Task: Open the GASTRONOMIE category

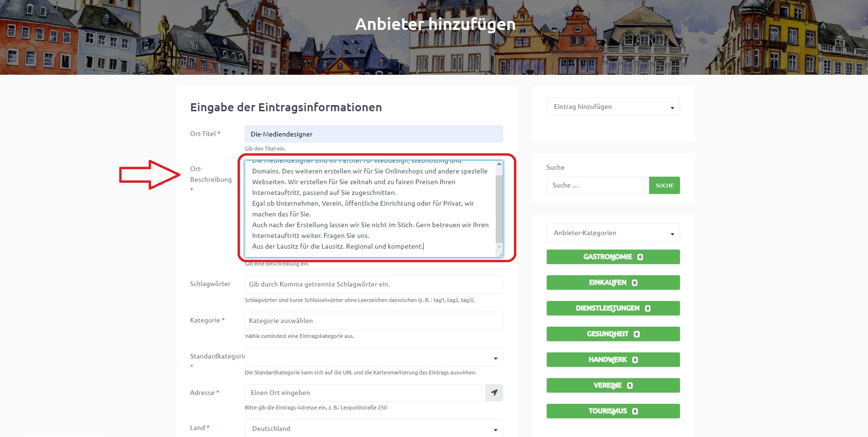Action: 613,257
